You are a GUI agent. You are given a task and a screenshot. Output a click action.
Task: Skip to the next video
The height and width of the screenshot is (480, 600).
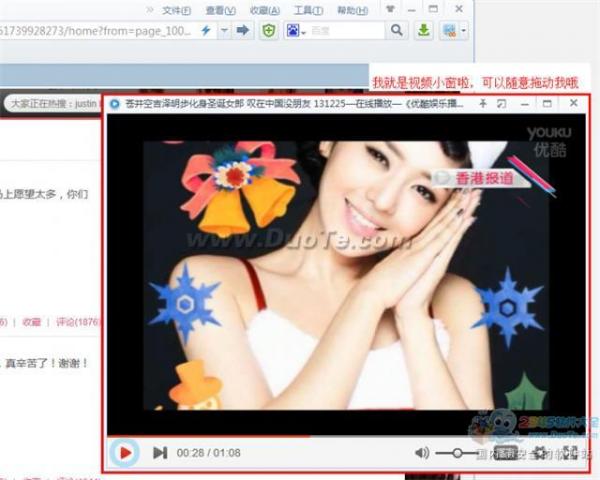coord(160,453)
